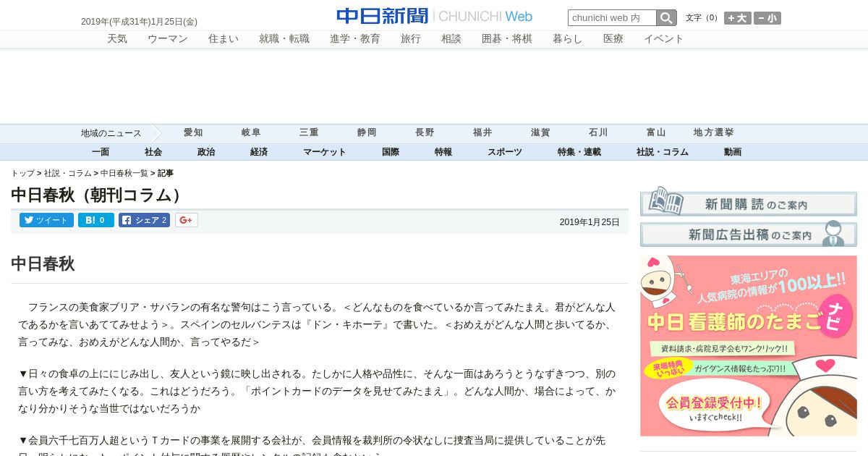Go to the マーケット section

point(325,152)
